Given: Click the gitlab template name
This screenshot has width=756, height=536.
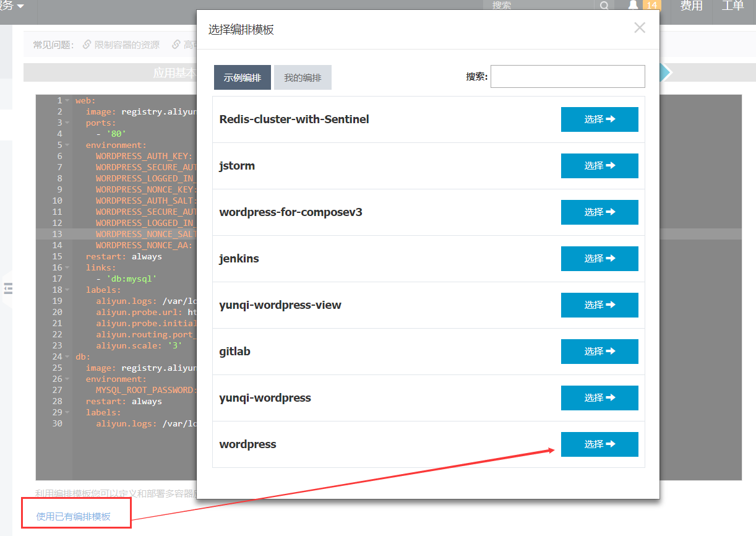Looking at the screenshot, I should [x=234, y=352].
